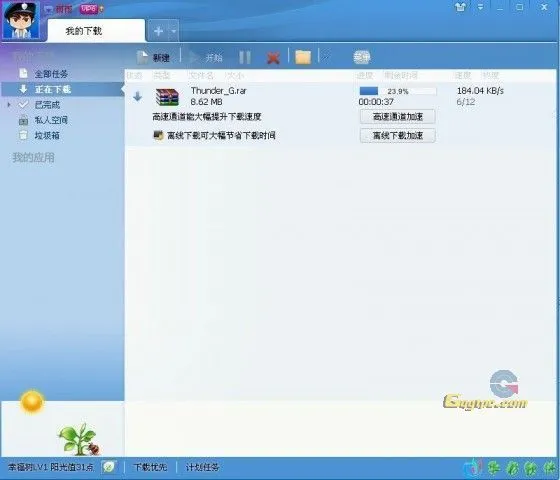Viewport: 560px width, 480px height.
Task: Click the first green clover status icon
Action: point(494,468)
